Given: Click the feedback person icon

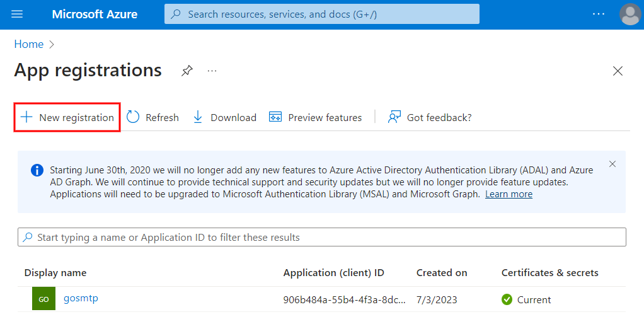Looking at the screenshot, I should tap(394, 117).
